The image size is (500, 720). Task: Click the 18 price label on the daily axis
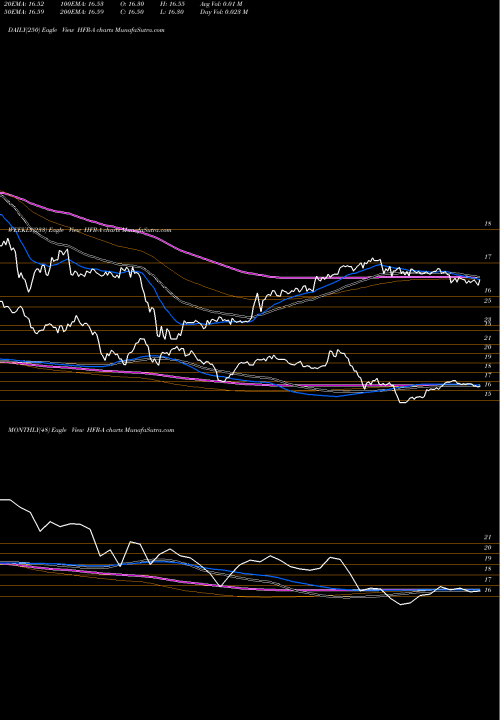coord(488,224)
